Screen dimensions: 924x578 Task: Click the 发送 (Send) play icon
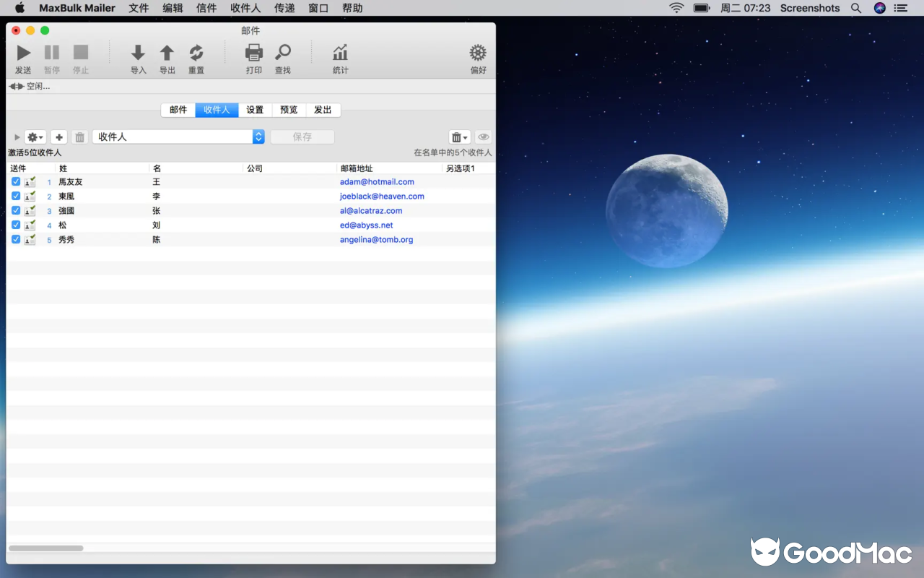pyautogui.click(x=23, y=52)
